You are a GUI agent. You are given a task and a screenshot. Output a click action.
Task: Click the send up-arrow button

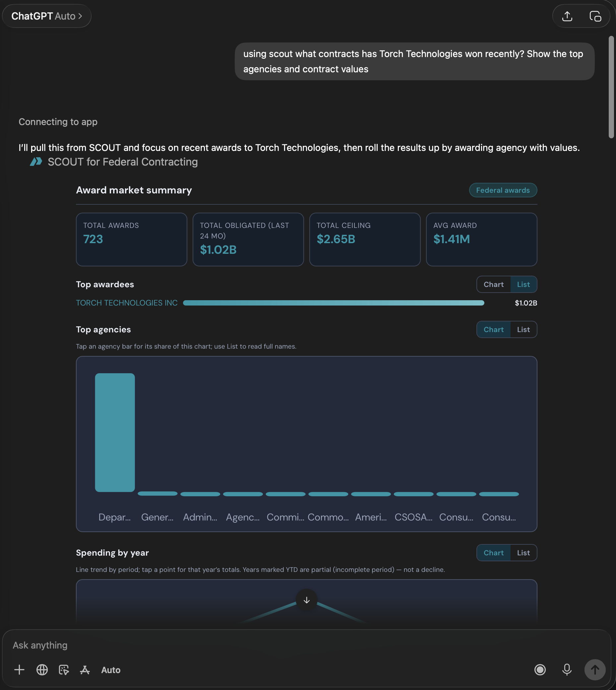(x=595, y=669)
